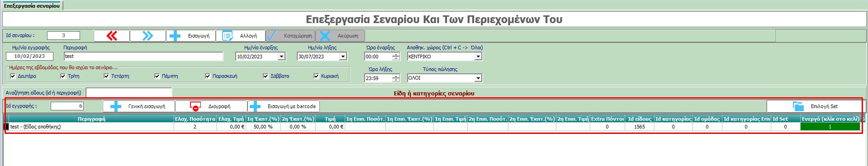The width and height of the screenshot is (868, 166).
Task: Click the Id σεναρίου number field
Action: click(63, 35)
